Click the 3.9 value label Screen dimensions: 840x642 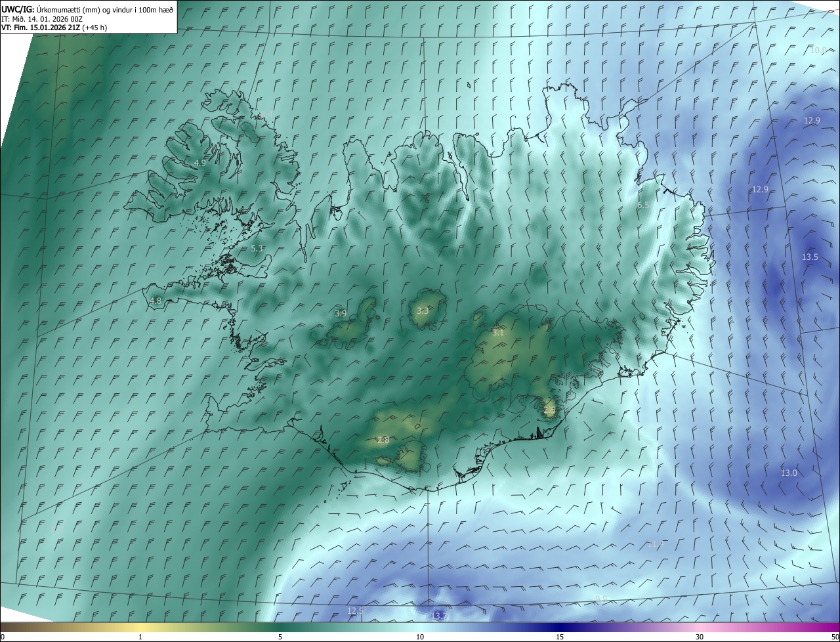341,314
